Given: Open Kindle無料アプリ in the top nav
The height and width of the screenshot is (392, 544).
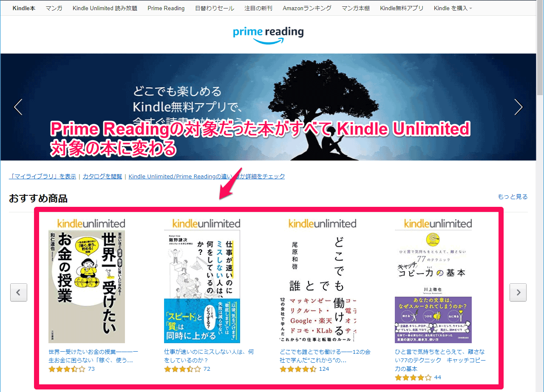Looking at the screenshot, I should [x=402, y=8].
